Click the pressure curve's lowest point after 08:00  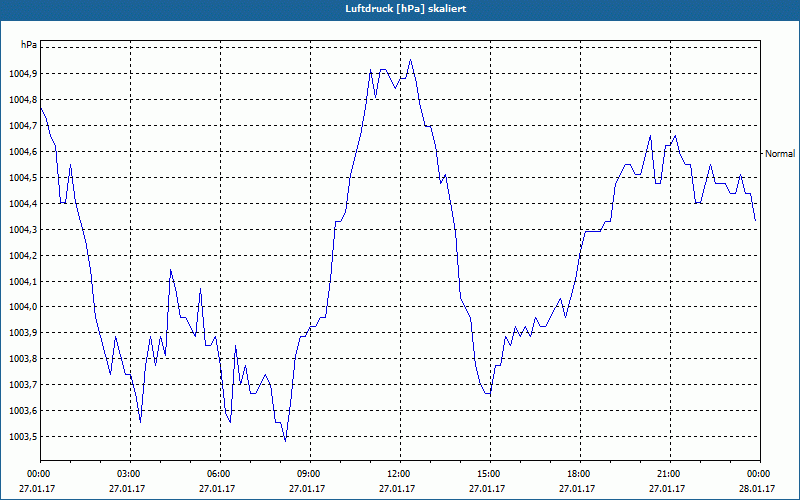(285, 440)
